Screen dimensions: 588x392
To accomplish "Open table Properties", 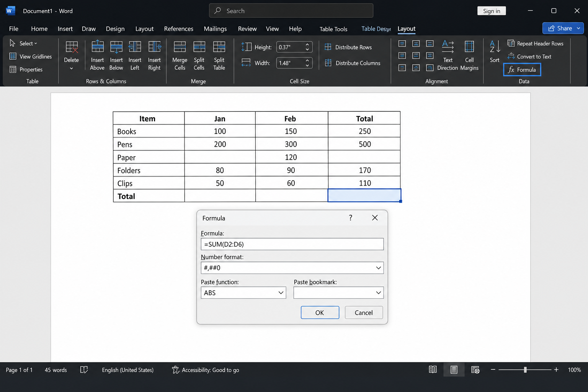I will pos(26,69).
